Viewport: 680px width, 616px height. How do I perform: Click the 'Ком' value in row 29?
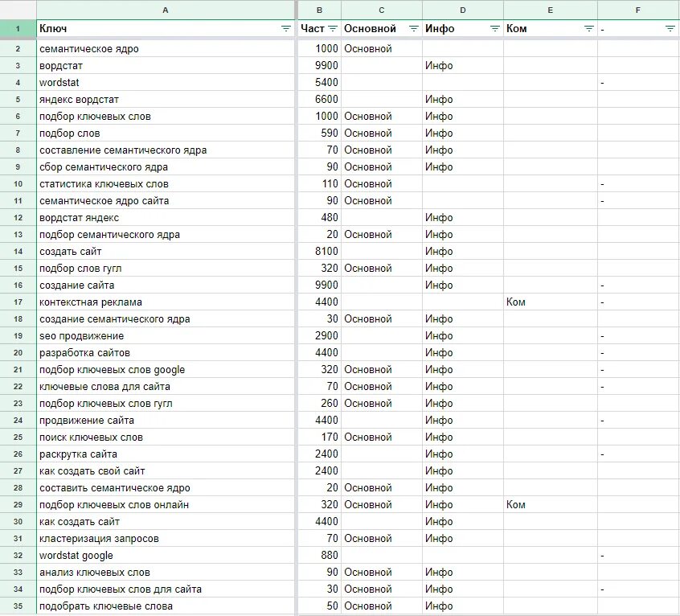516,505
